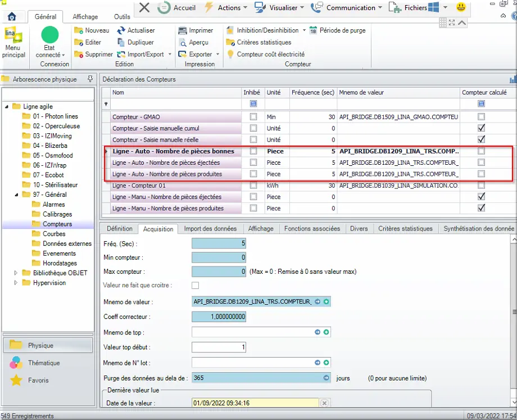The width and height of the screenshot is (517, 420).
Task: Click the Fréq. (Sec) input field
Action: [219, 243]
